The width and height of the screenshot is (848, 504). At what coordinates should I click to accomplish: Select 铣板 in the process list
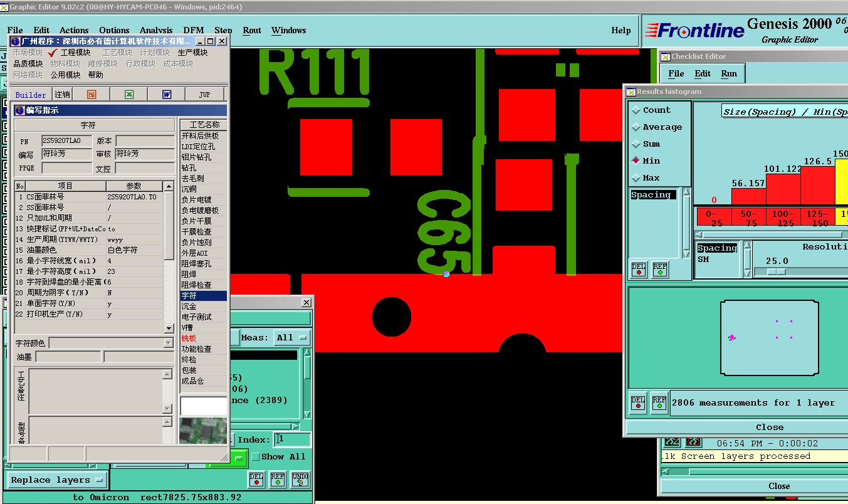pyautogui.click(x=204, y=338)
